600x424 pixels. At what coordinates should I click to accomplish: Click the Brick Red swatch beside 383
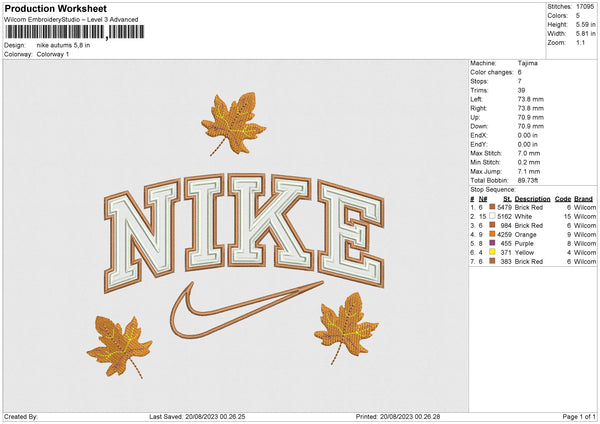[492, 261]
